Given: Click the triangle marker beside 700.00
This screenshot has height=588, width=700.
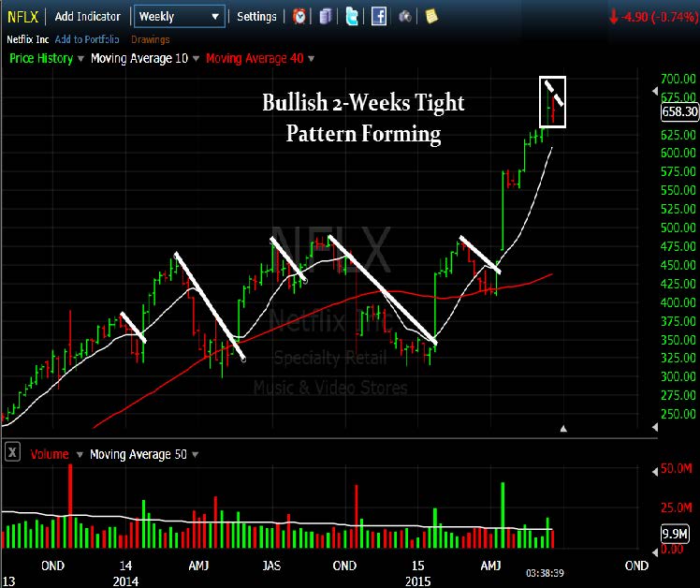Looking at the screenshot, I should click(x=655, y=92).
